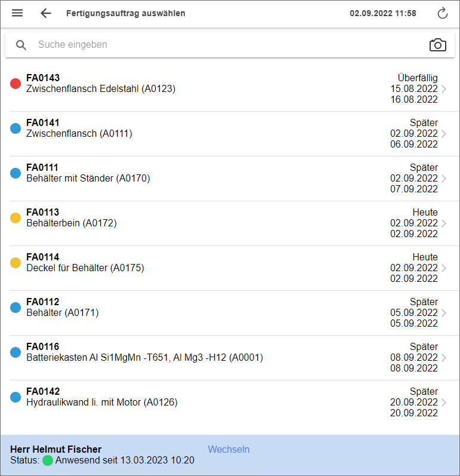Click the Wechseln link
460x476 pixels.
click(229, 449)
